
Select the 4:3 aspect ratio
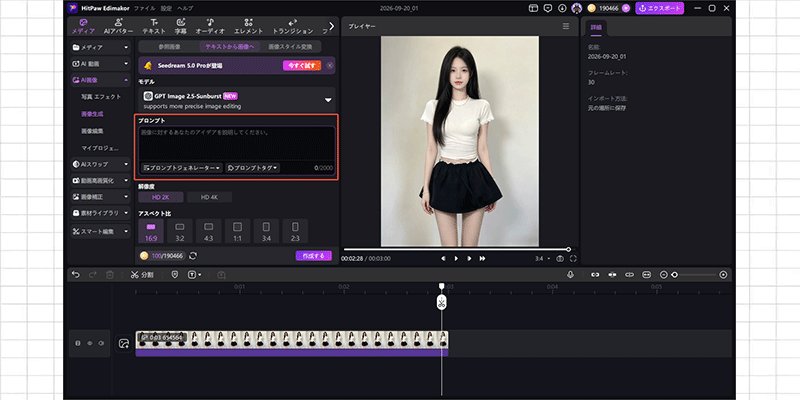pyautogui.click(x=209, y=231)
